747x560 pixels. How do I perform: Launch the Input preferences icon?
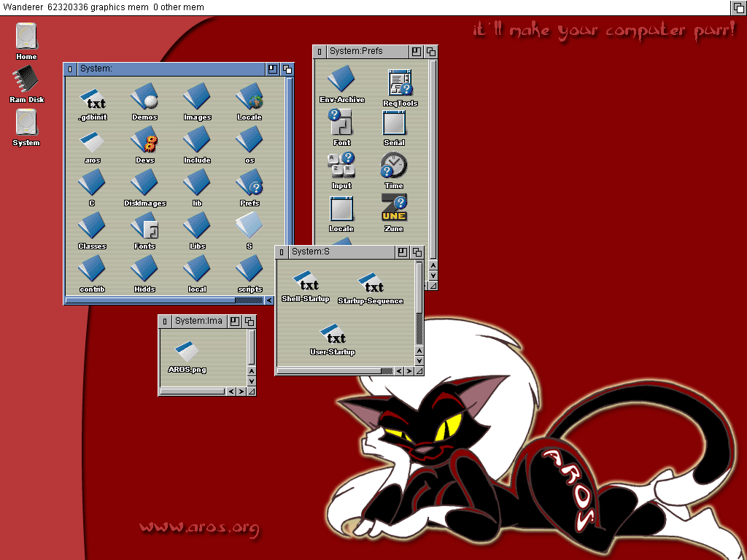click(x=341, y=166)
